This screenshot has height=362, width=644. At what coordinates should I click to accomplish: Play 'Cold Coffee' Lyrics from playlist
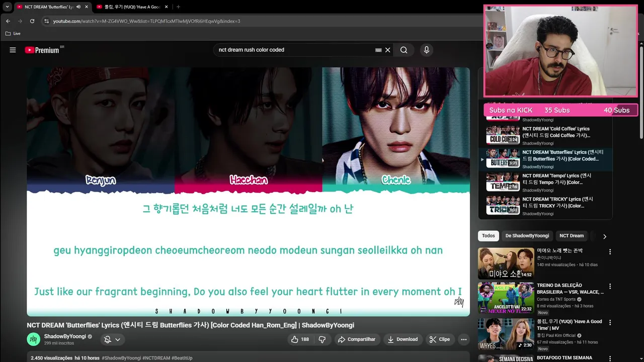(545, 136)
